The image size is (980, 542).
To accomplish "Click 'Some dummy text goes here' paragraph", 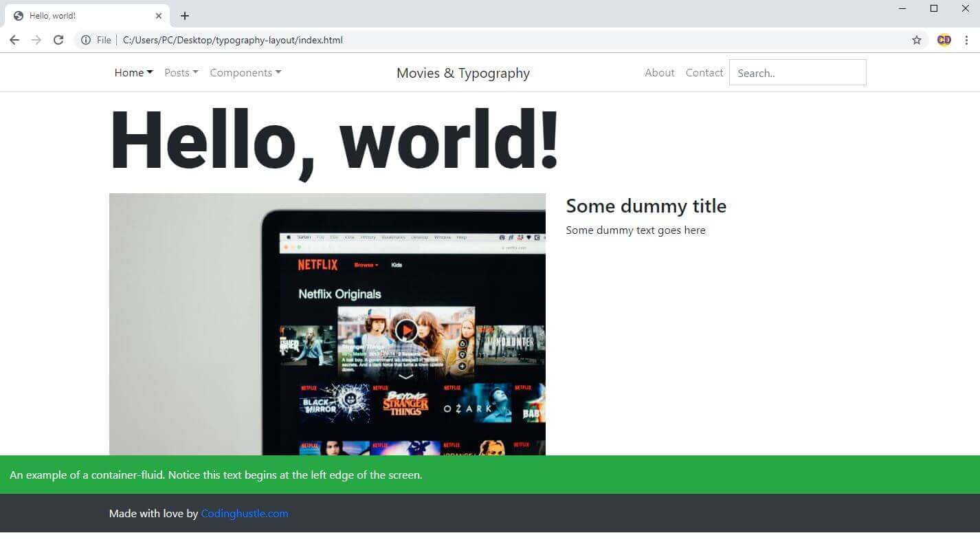I will tap(636, 230).
